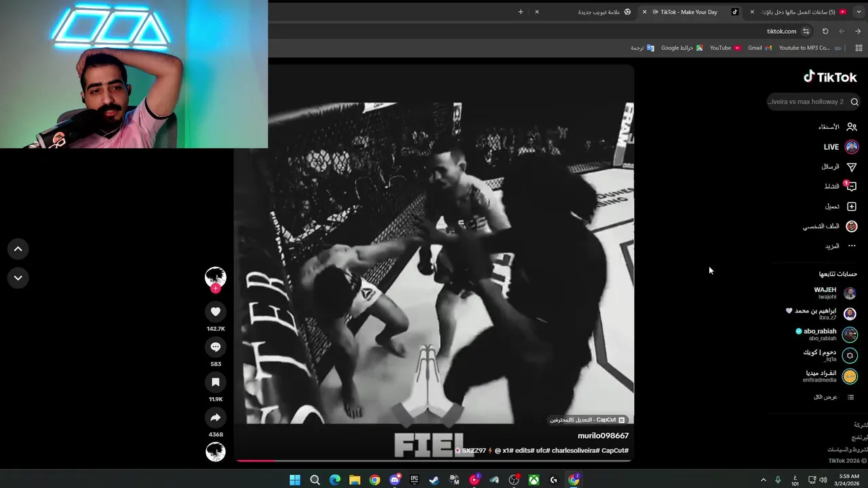868x488 pixels.
Task: Open Windows Start menu
Action: click(295, 480)
